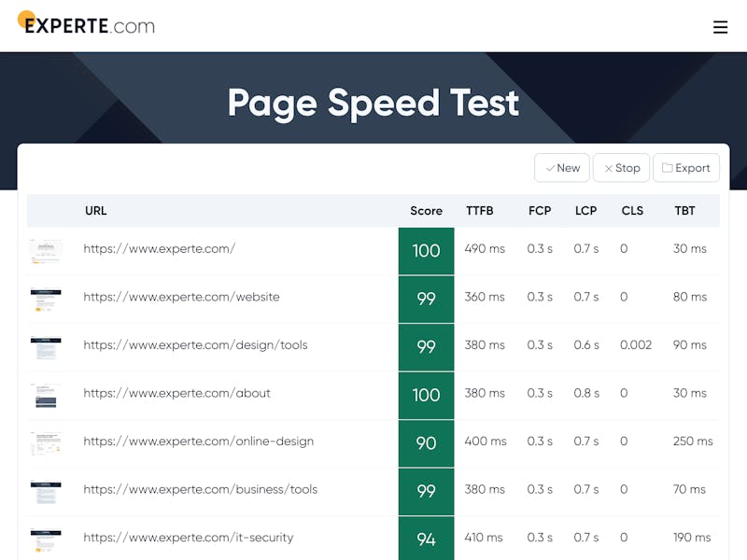The height and width of the screenshot is (560, 747).
Task: Select the Page Speed Test heading
Action: click(x=373, y=103)
